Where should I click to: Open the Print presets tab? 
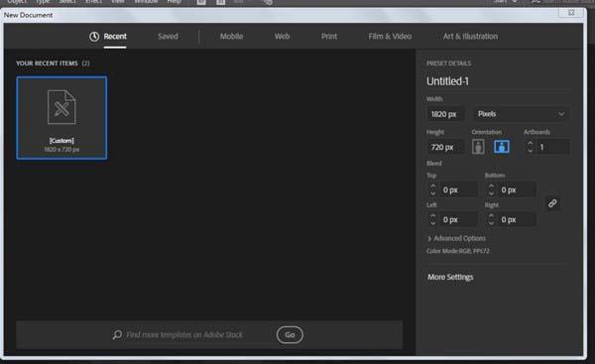[x=329, y=37]
